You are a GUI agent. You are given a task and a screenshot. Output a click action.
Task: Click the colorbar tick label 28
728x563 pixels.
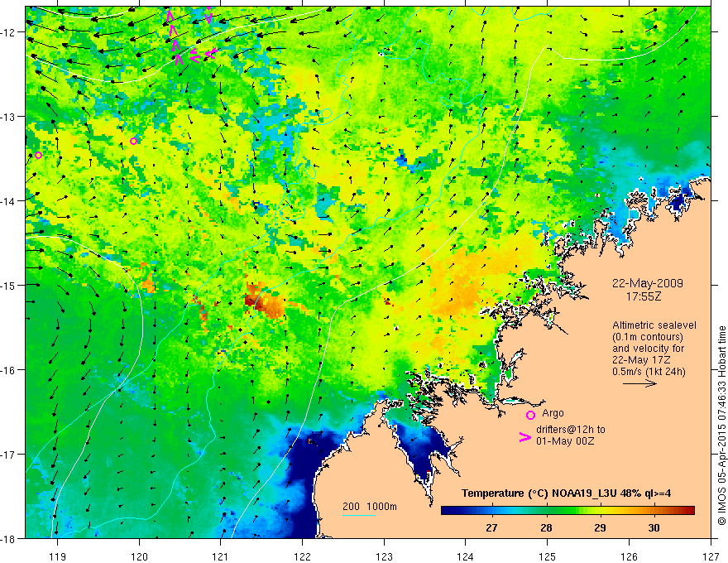coord(546,528)
